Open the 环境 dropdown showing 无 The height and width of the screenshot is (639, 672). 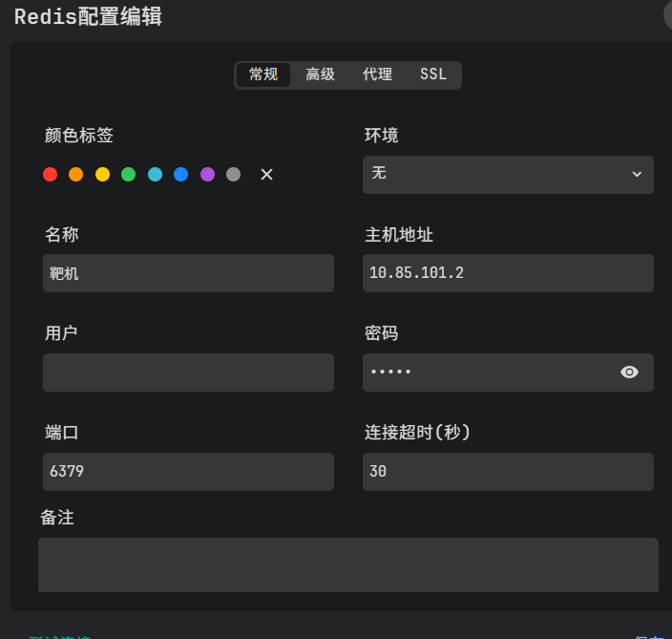tap(508, 175)
